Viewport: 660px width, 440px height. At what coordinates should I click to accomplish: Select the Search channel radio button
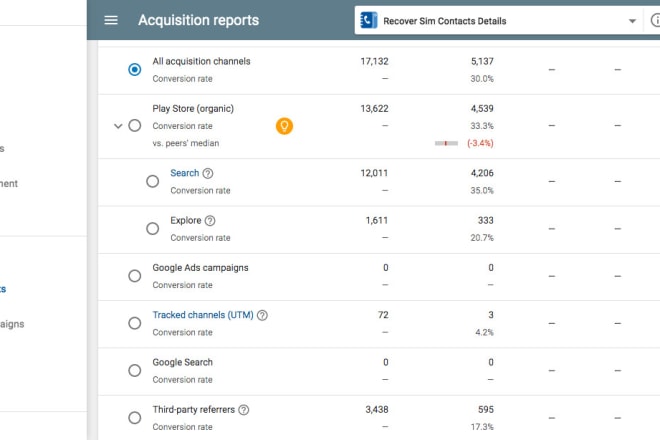152,181
